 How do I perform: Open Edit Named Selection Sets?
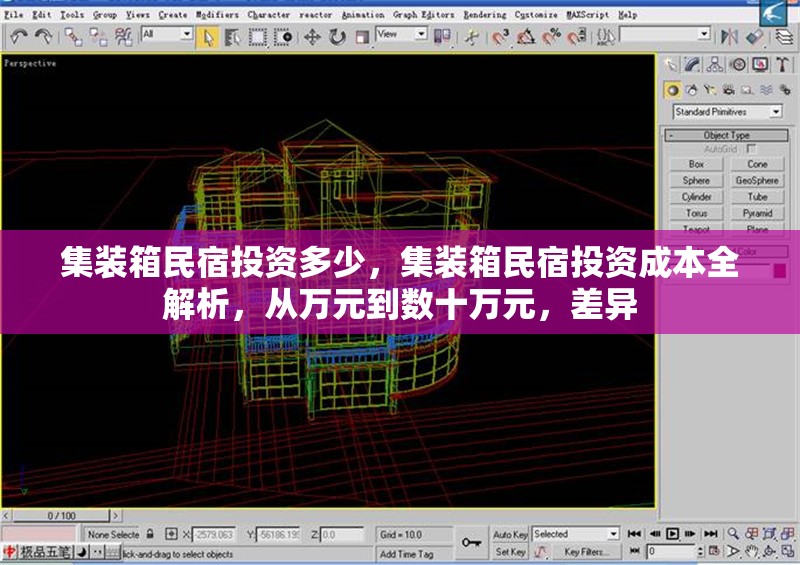pyautogui.click(x=606, y=37)
